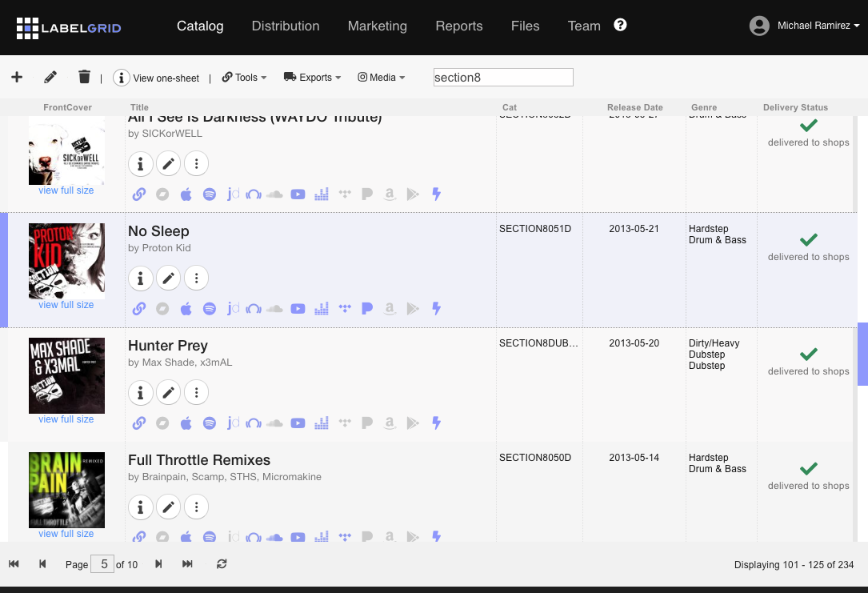Click the link icon for No Sleep
Image resolution: width=868 pixels, height=593 pixels.
tap(139, 308)
